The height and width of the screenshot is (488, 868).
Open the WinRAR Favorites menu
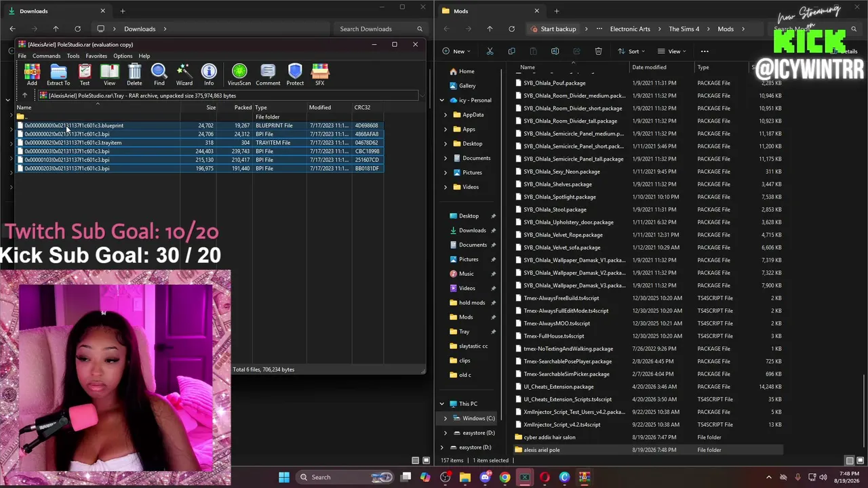pos(96,56)
